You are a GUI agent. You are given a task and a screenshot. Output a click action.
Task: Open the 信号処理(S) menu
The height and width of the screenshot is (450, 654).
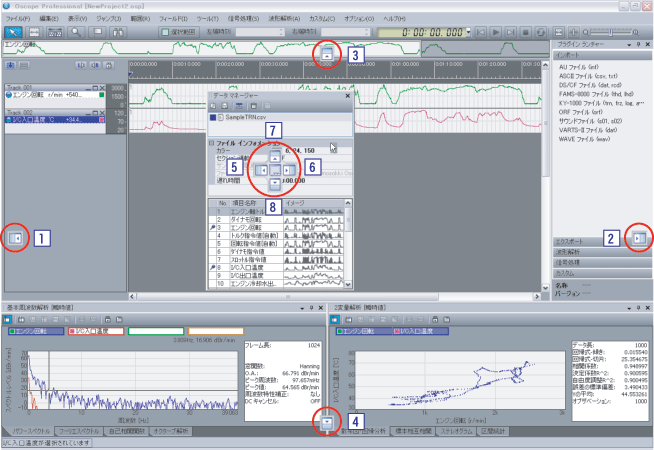(243, 19)
